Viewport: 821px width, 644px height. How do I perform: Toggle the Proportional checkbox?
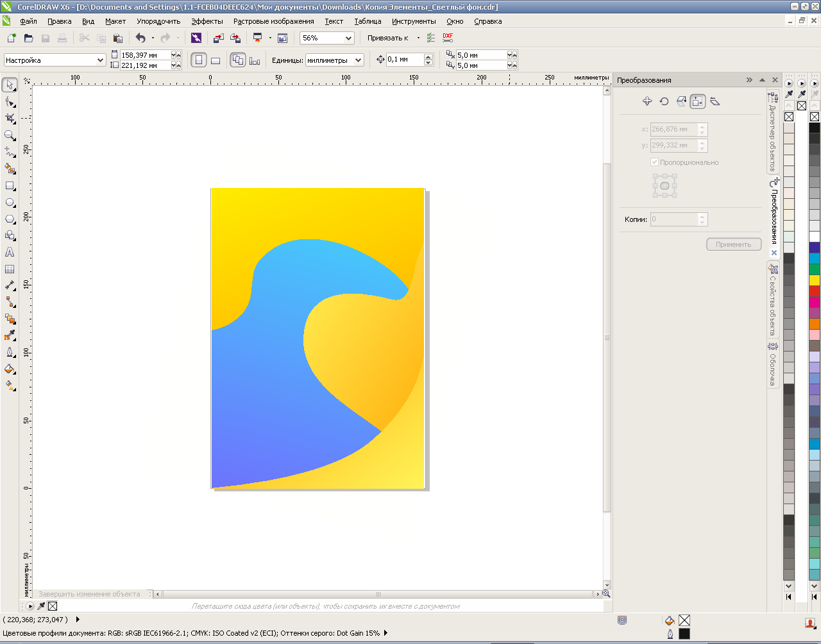coord(654,162)
